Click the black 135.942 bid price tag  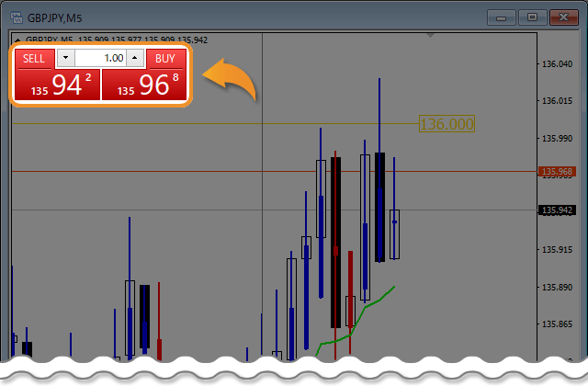(x=559, y=210)
